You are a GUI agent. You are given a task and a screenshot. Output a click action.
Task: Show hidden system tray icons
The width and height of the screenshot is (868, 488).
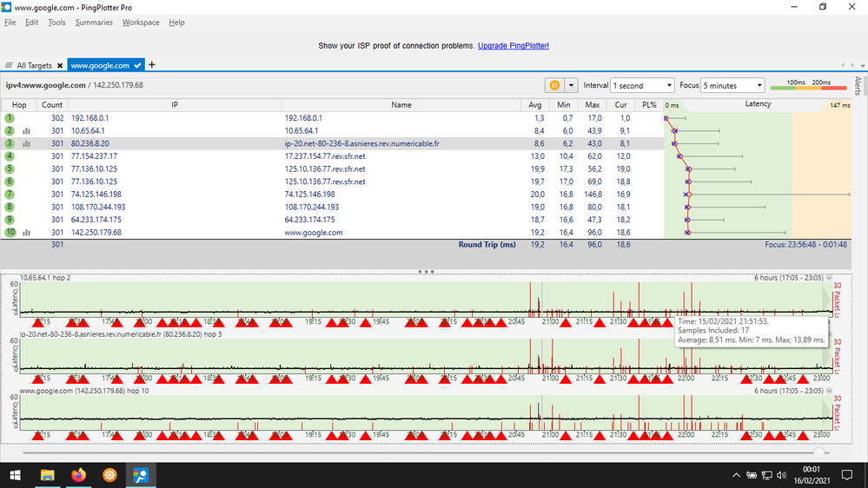[736, 475]
